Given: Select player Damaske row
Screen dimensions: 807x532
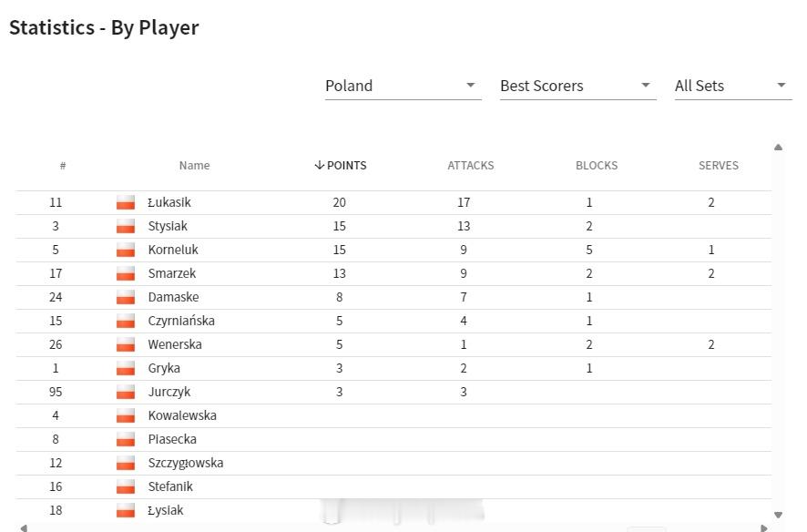Looking at the screenshot, I should click(x=393, y=297).
